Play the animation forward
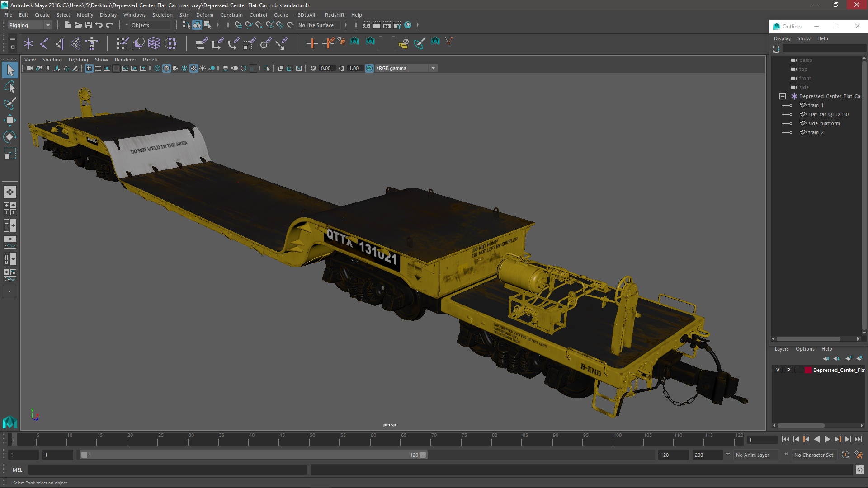This screenshot has width=868, height=488. (827, 439)
